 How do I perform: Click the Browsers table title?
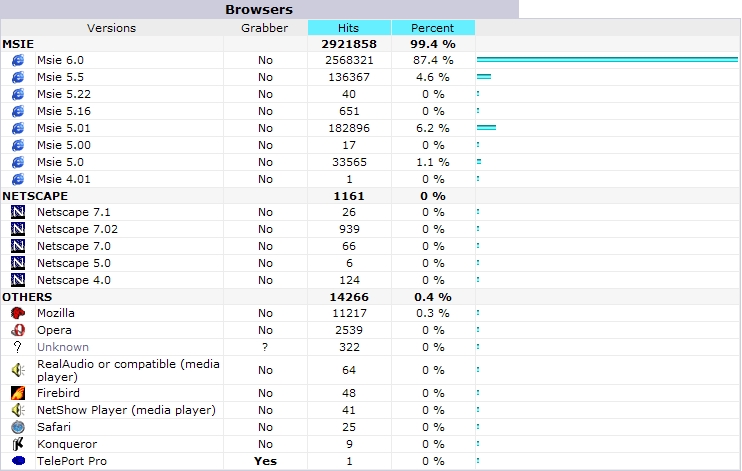click(x=259, y=9)
